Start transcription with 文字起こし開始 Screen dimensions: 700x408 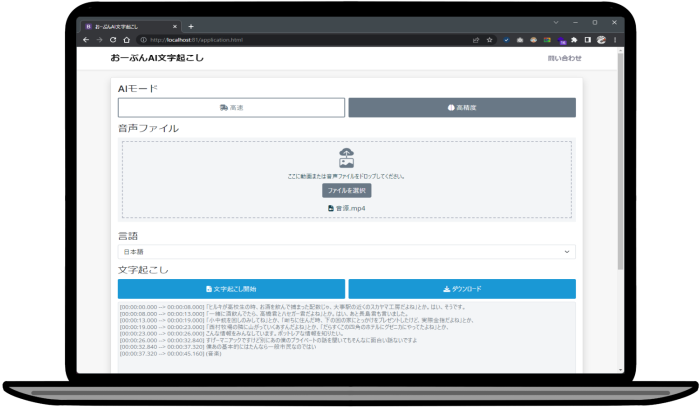coord(231,289)
